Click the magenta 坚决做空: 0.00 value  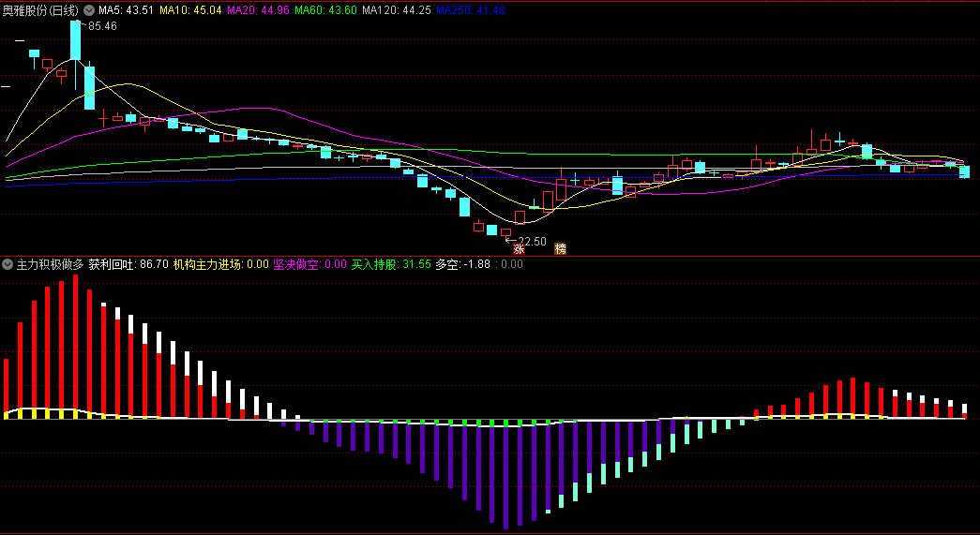pyautogui.click(x=310, y=264)
